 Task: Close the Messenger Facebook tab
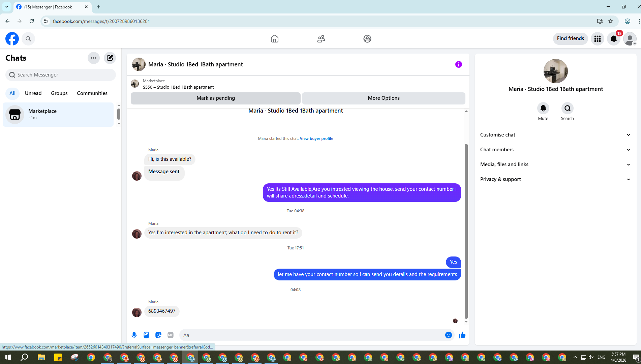(86, 7)
